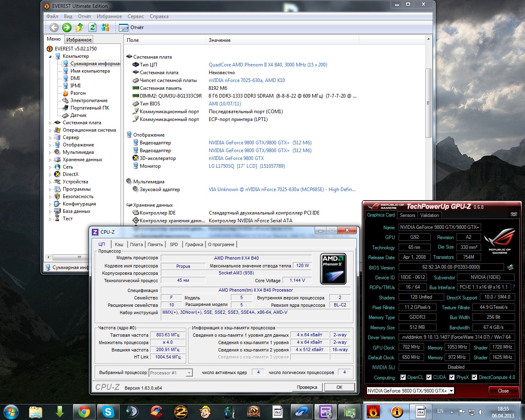Open the GPU selection dropdown in GPU-Z
The height and width of the screenshot is (420, 525).
pos(451,391)
